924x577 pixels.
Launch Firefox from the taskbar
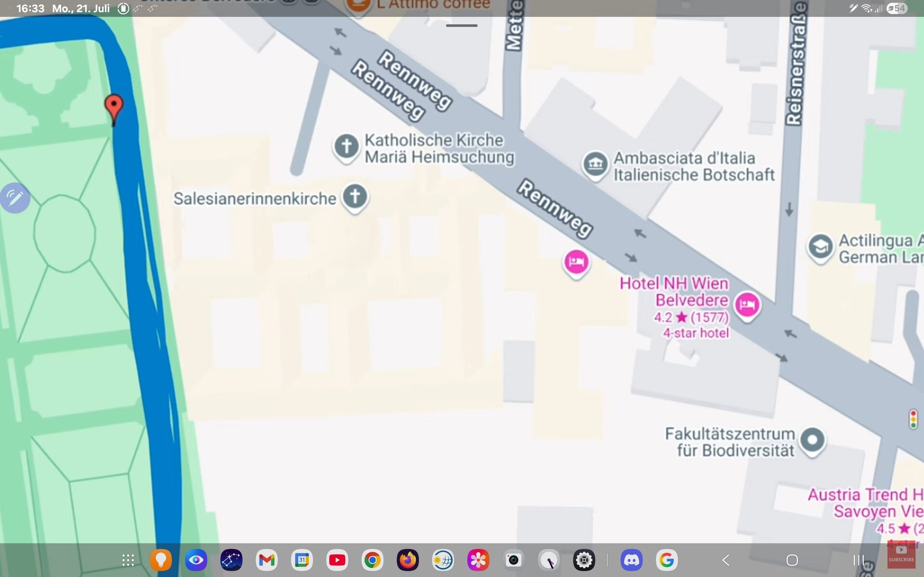(x=408, y=560)
